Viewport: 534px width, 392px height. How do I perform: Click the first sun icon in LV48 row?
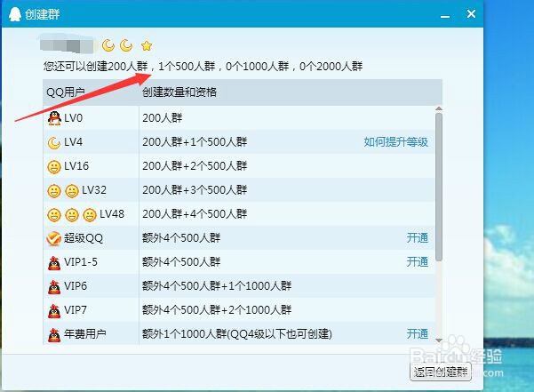tap(54, 215)
